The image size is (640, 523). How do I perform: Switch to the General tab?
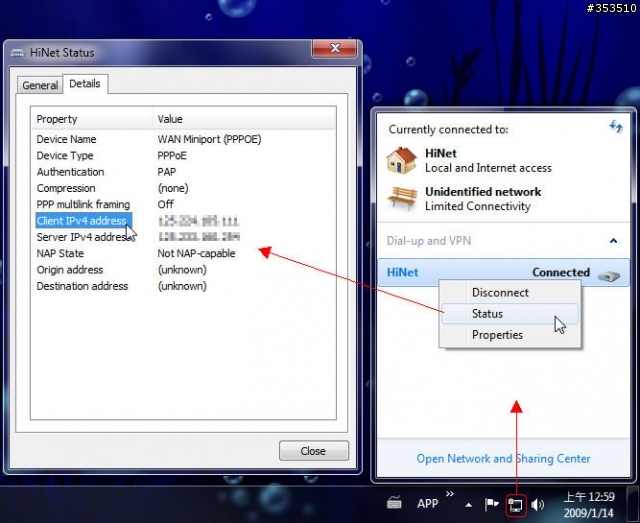(40, 85)
